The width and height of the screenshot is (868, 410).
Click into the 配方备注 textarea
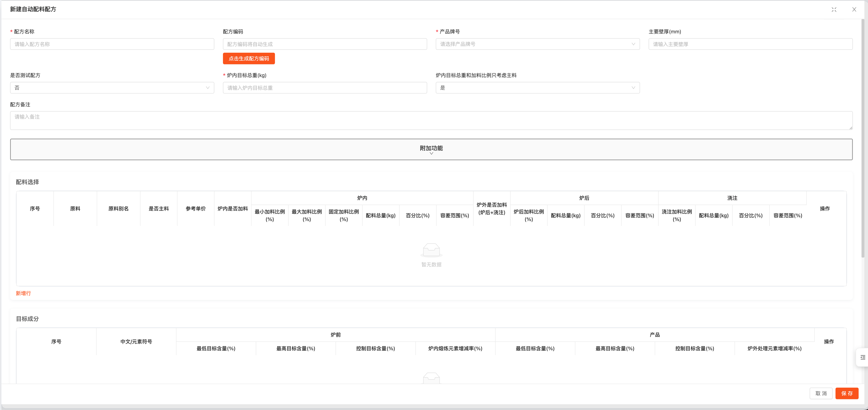(x=431, y=121)
